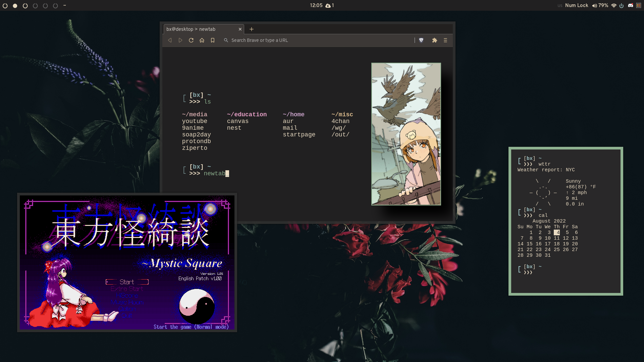Open the power menu icon
The height and width of the screenshot is (362, 644).
[622, 5]
